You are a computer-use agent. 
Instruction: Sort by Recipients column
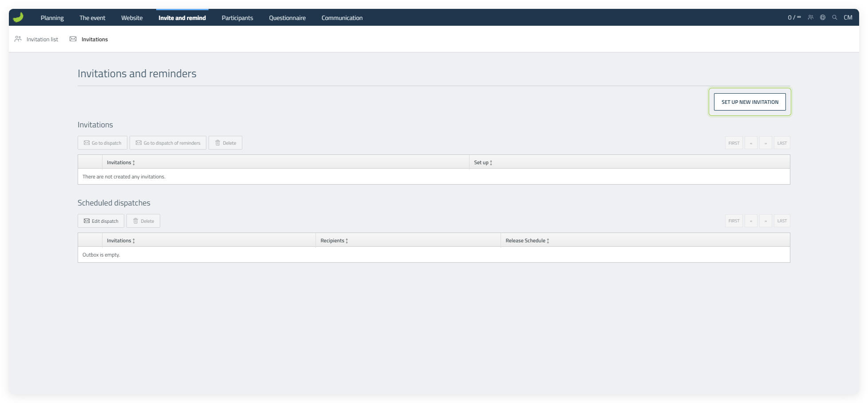click(334, 241)
